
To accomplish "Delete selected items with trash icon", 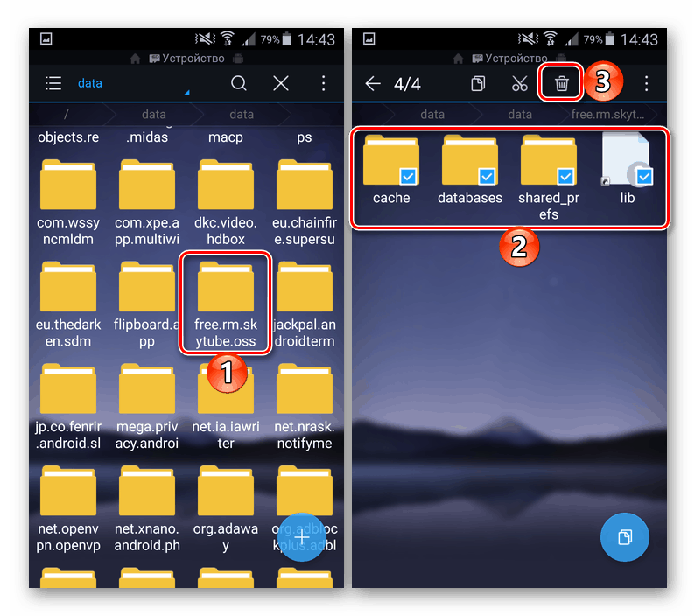I will pos(561,83).
